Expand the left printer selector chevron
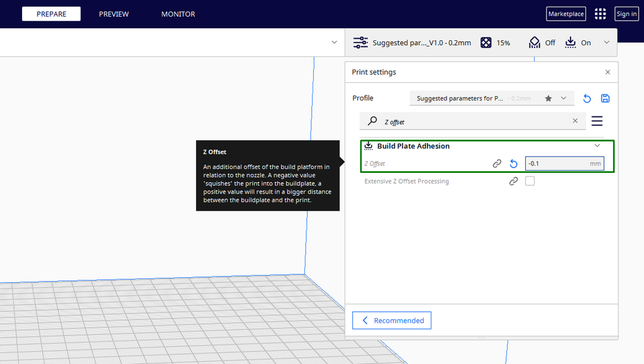The width and height of the screenshot is (644, 364). [335, 42]
